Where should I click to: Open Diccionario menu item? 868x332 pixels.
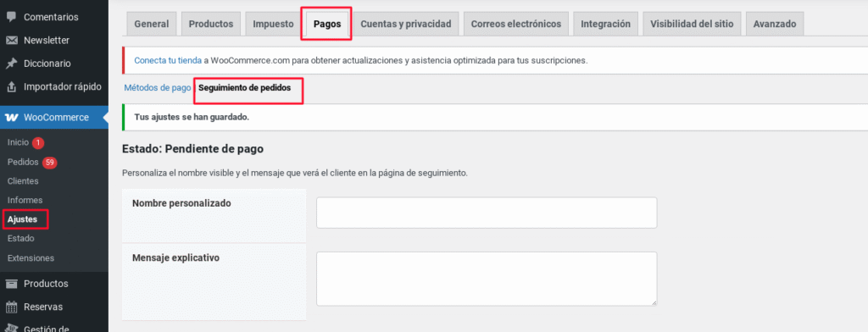47,64
